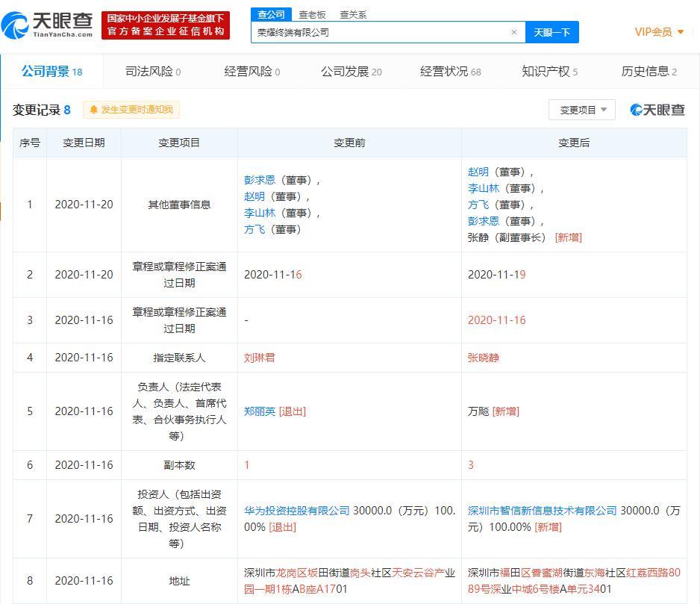
Task: Open the 经营风险 section tab
Action: tap(251, 72)
